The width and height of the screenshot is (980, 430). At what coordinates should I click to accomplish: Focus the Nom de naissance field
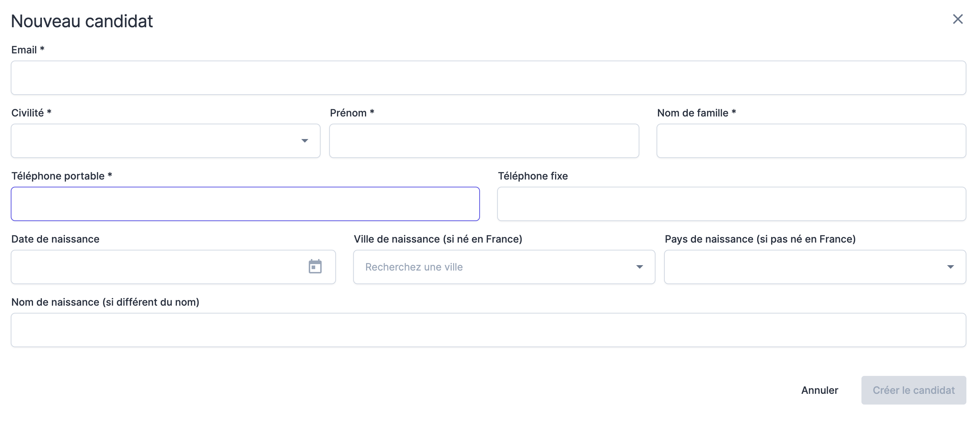pyautogui.click(x=488, y=330)
